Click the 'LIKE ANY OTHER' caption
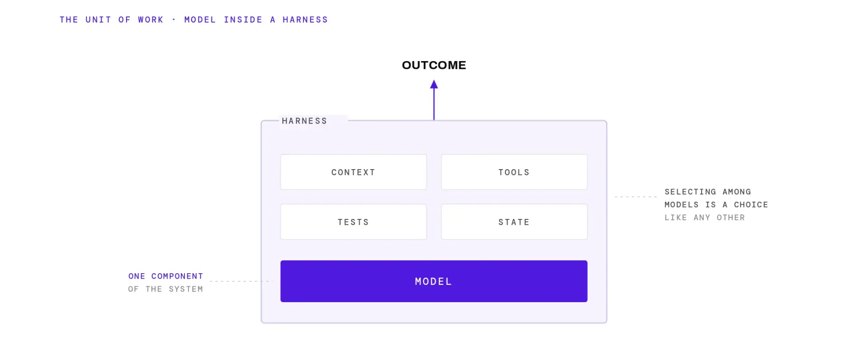 click(x=705, y=218)
